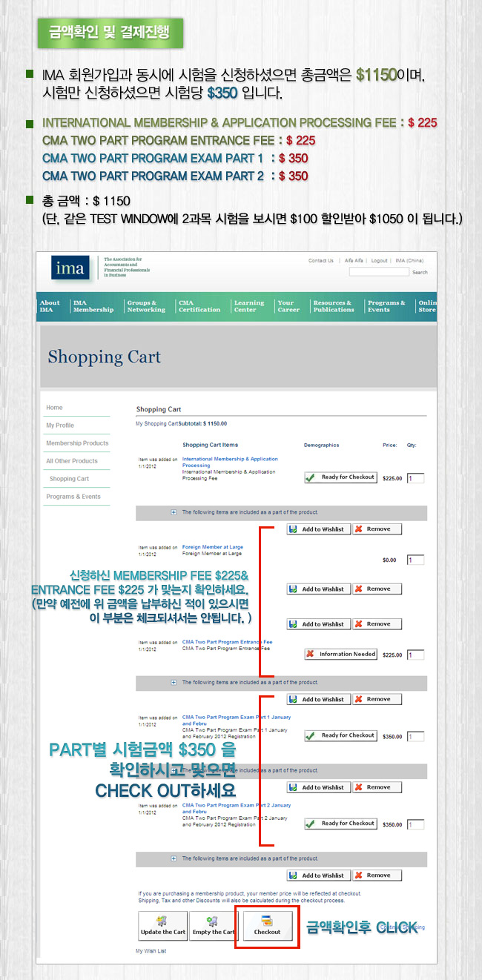The width and height of the screenshot is (482, 980).
Task: Click the Logout link
Action: point(380,261)
